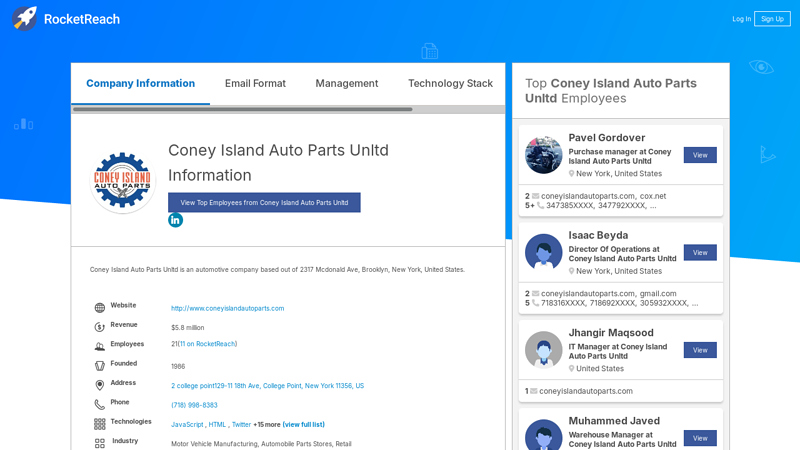Click the Isaac Beyda name heading

598,235
